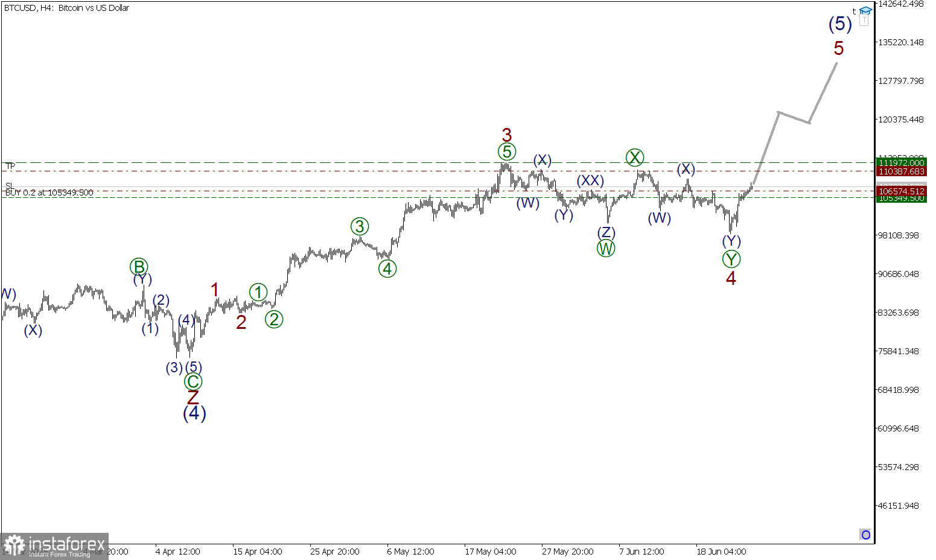
Task: Click the circled green 3 wave marker
Action: pos(360,226)
